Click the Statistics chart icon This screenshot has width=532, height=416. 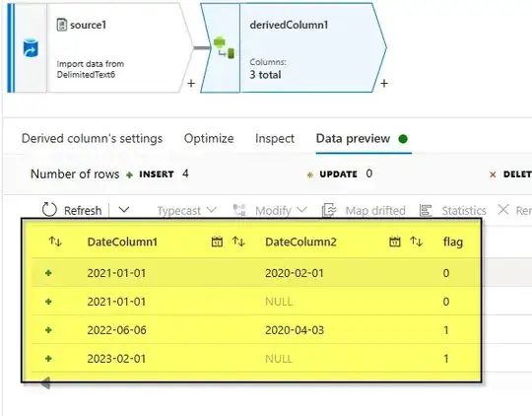tap(426, 211)
